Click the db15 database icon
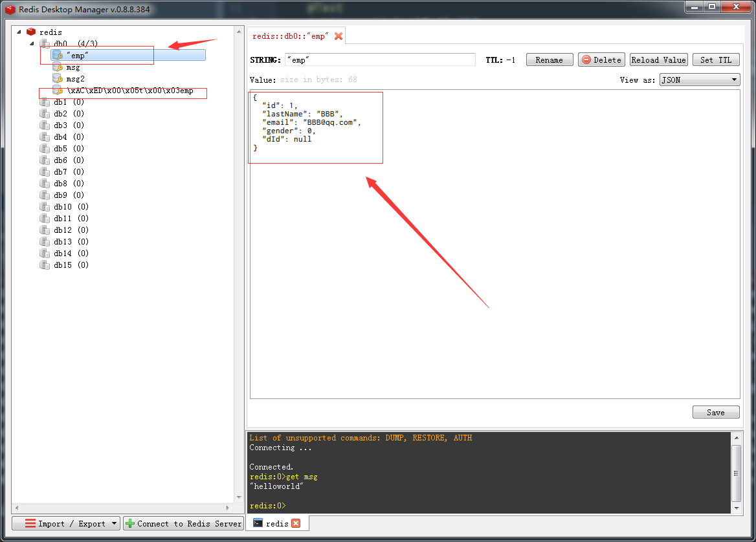The height and width of the screenshot is (542, 756). (x=45, y=265)
